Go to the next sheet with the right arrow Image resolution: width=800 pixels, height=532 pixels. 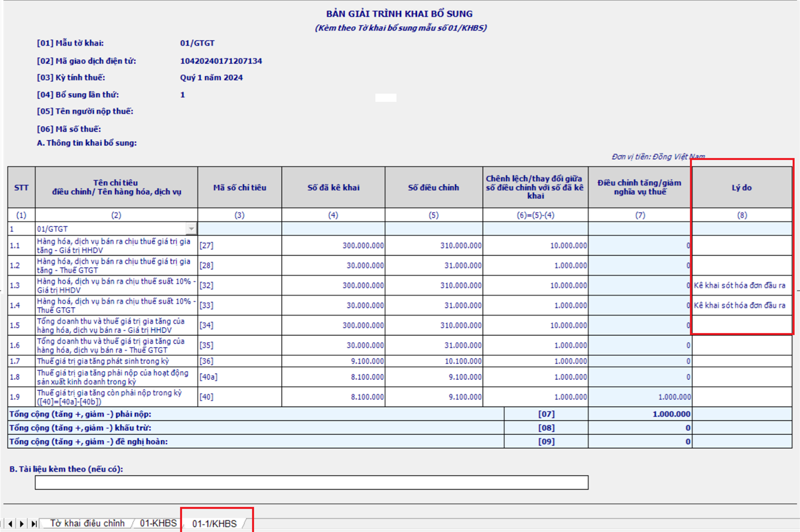point(22,523)
